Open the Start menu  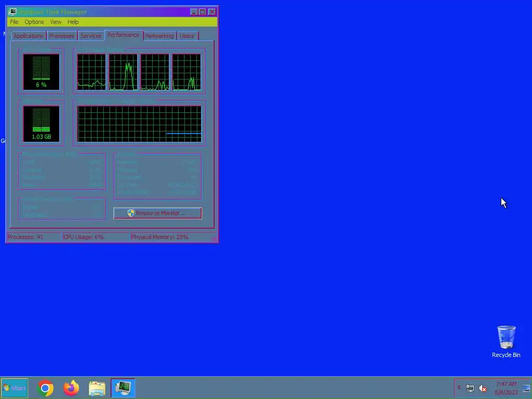14,388
